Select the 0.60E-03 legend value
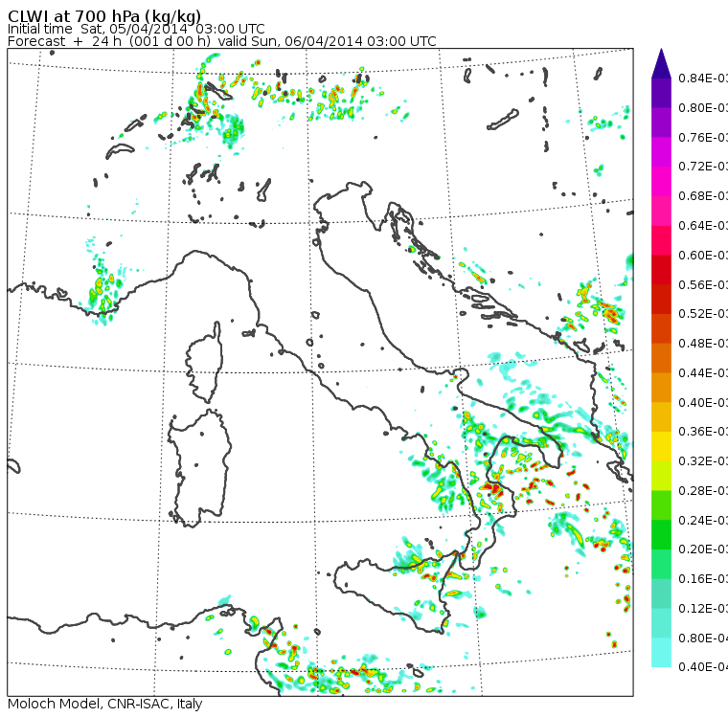 pyautogui.click(x=703, y=256)
